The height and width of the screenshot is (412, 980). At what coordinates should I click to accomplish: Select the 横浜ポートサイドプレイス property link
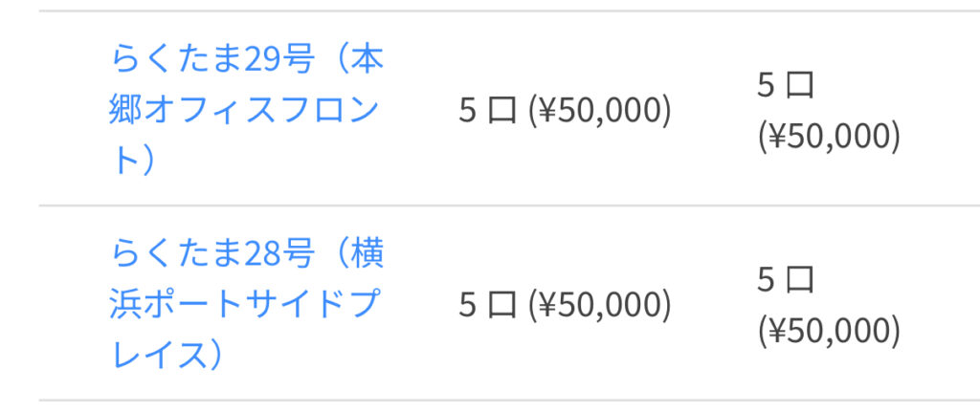(x=246, y=306)
